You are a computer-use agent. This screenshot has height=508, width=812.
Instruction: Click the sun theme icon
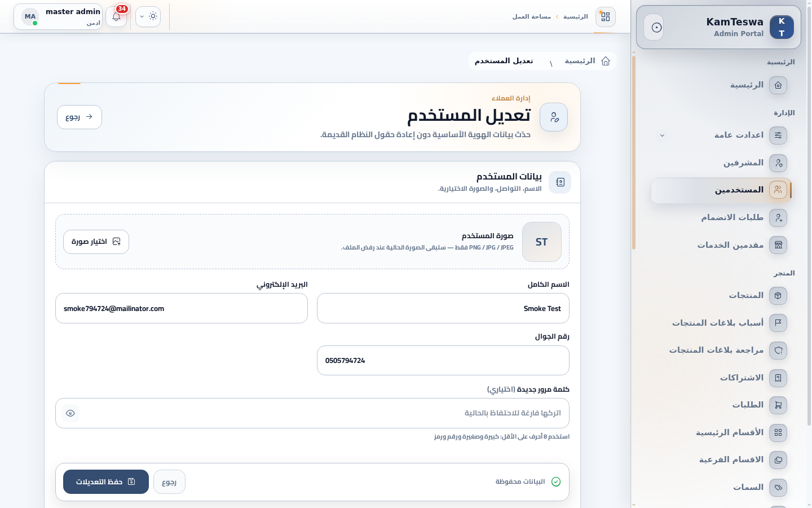[x=153, y=16]
